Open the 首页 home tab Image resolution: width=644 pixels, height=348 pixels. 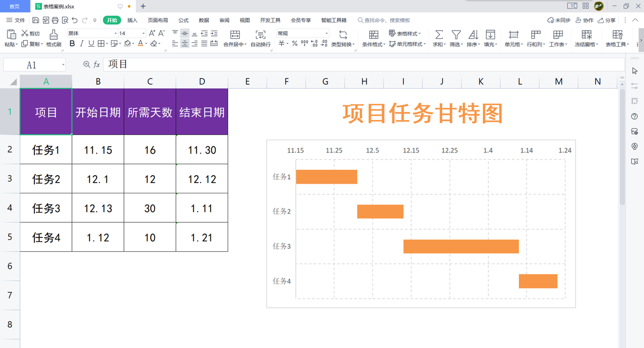click(x=14, y=6)
